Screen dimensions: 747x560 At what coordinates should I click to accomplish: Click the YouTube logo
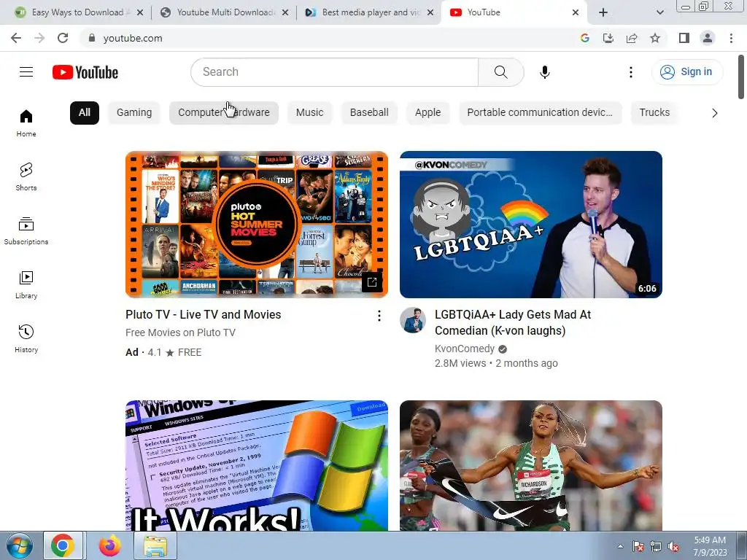[85, 72]
